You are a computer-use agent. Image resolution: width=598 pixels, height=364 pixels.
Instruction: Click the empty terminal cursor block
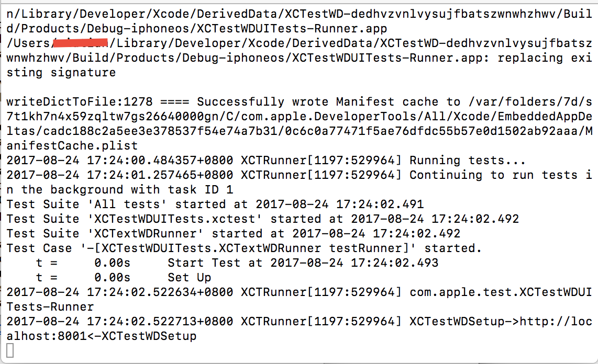pos(10,350)
